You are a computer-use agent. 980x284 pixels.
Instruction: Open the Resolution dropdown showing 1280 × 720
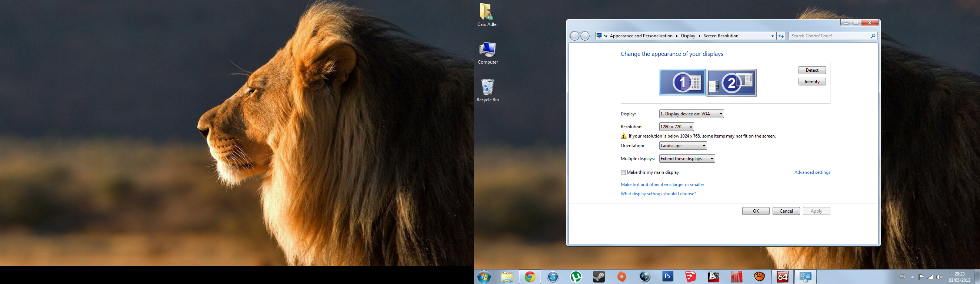click(676, 127)
